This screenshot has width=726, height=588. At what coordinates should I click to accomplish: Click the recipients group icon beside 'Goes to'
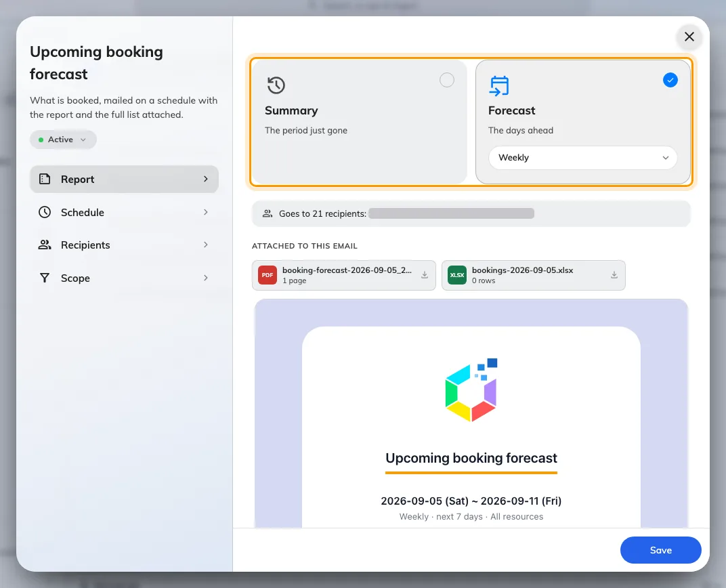(x=268, y=213)
